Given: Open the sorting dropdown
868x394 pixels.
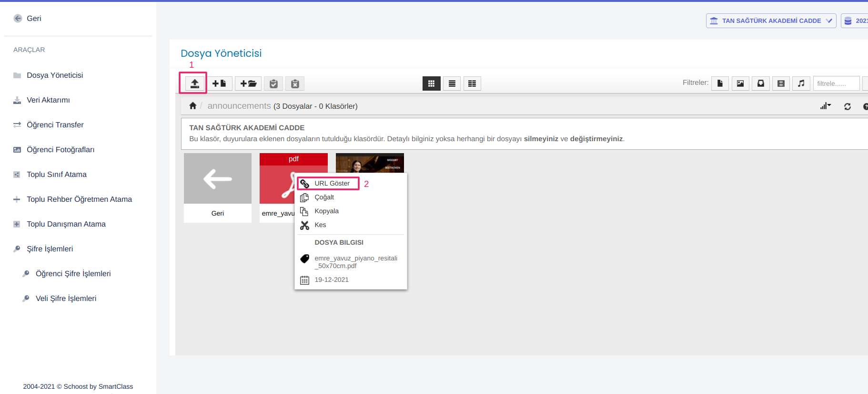Looking at the screenshot, I should (826, 106).
